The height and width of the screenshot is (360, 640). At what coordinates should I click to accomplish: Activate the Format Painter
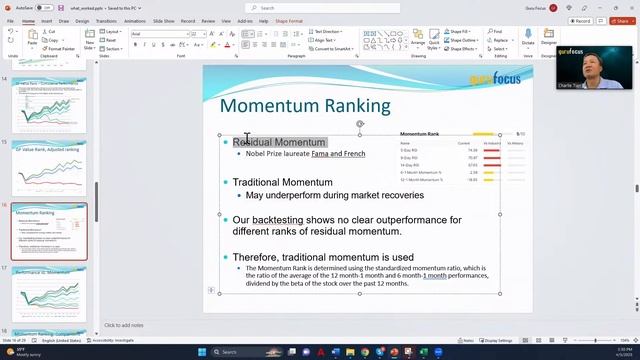click(x=59, y=49)
